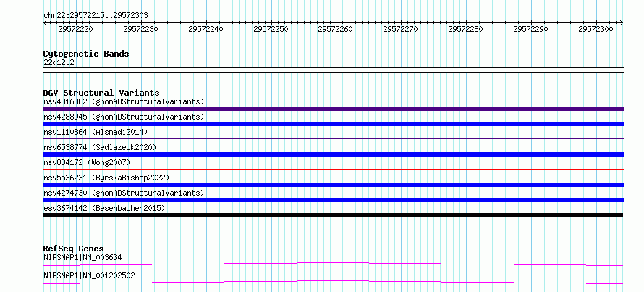Select the blue nsv5536231 variant bar
This screenshot has width=644, height=292.
(x=333, y=185)
